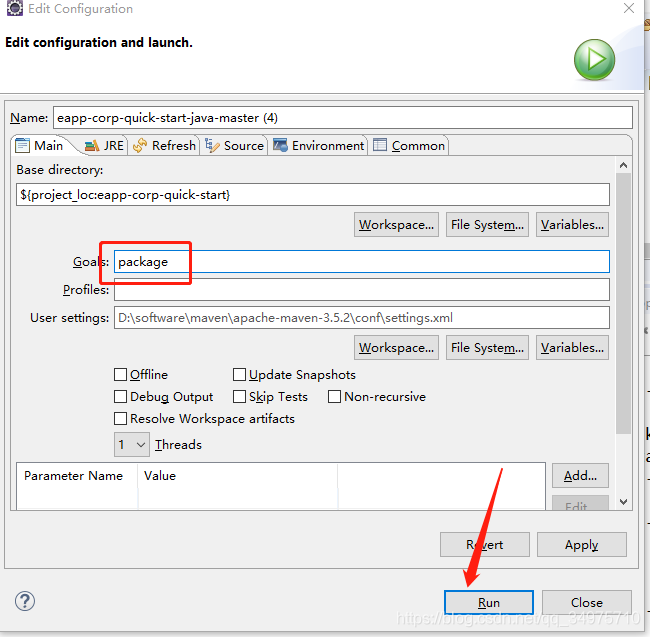Image resolution: width=650 pixels, height=637 pixels.
Task: Click the scrollbar down arrow
Action: (623, 502)
